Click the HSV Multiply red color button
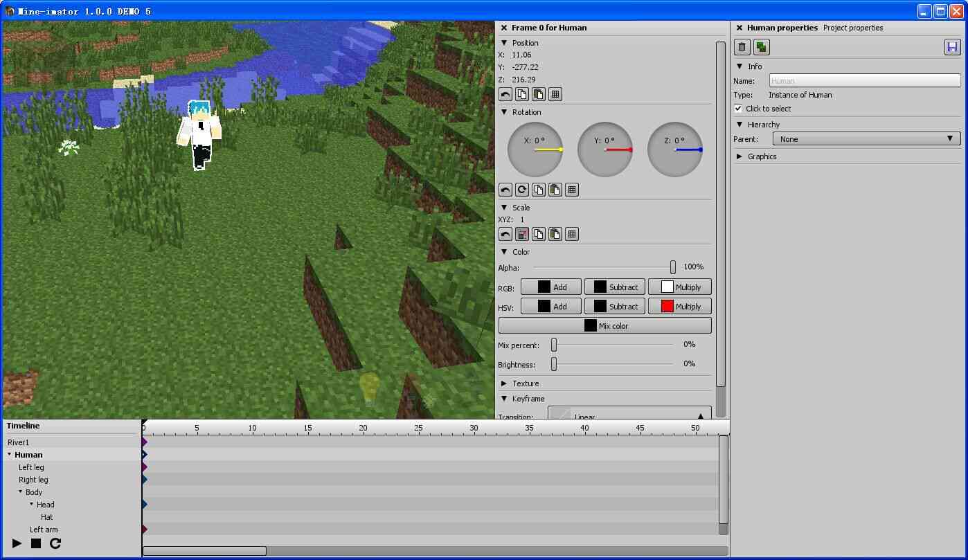The width and height of the screenshot is (968, 560). (680, 307)
